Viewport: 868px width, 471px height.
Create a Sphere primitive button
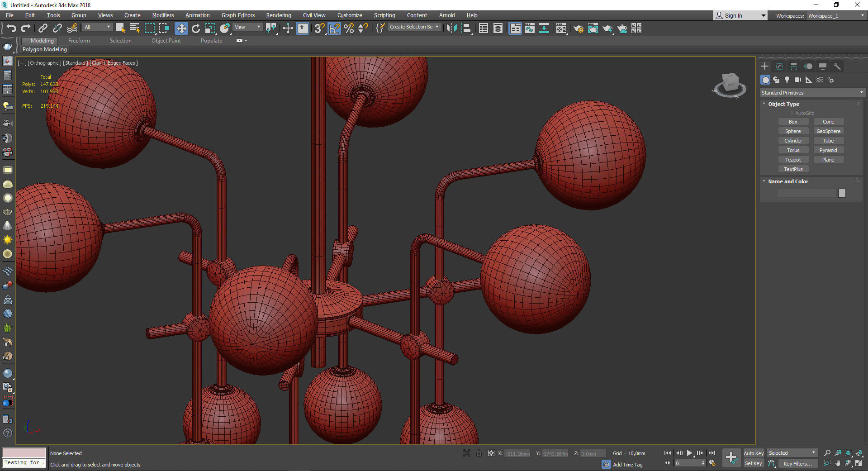[x=793, y=131]
